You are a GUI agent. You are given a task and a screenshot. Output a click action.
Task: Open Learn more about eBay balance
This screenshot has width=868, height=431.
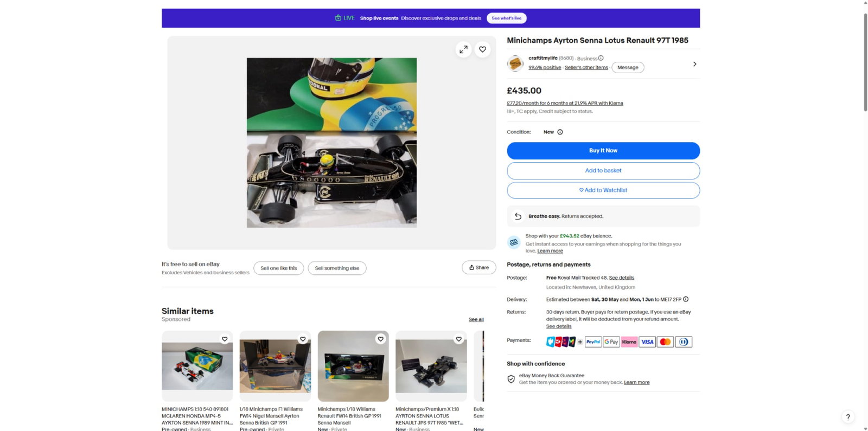point(550,251)
